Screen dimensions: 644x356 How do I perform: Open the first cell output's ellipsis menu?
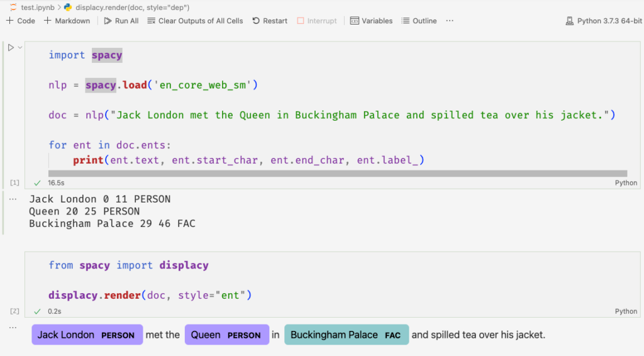[x=13, y=199]
